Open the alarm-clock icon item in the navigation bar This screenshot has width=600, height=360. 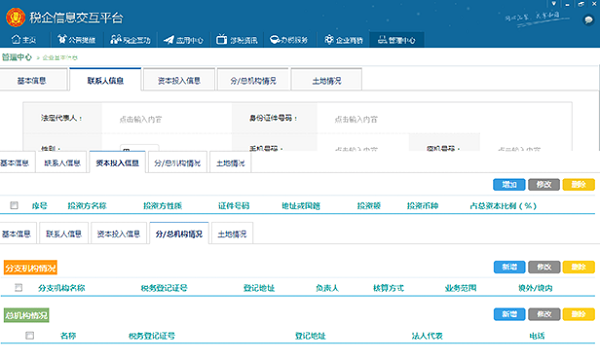point(76,40)
